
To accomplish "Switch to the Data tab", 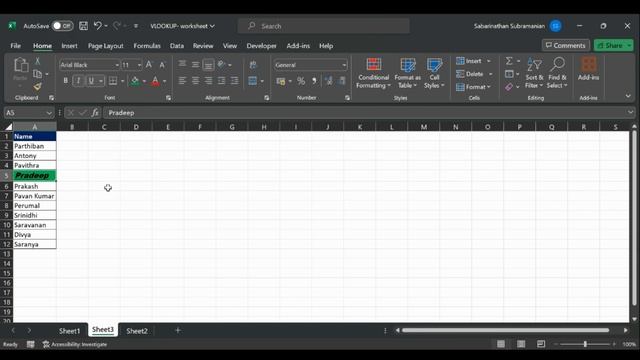I will pos(177,46).
